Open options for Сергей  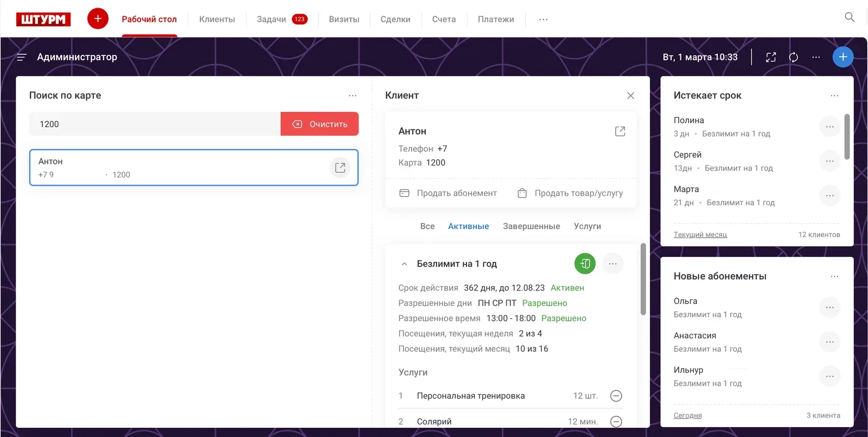point(829,161)
